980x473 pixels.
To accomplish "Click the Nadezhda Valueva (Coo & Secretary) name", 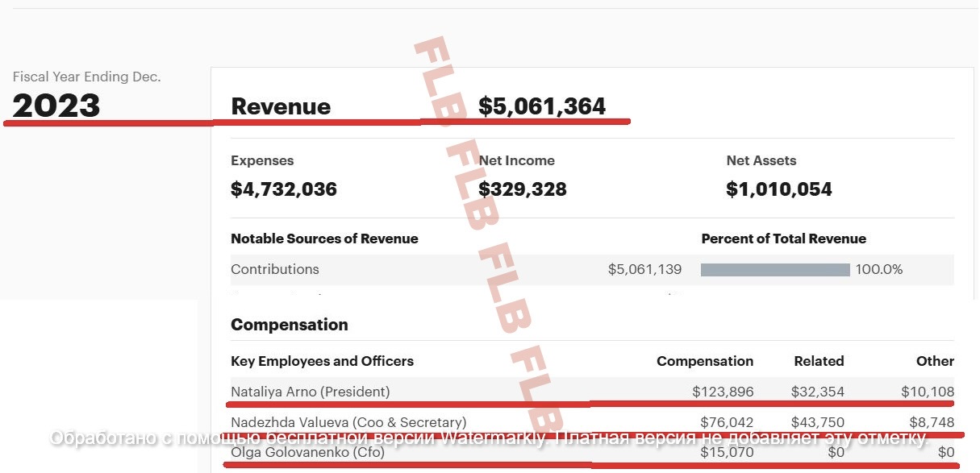I will click(x=348, y=422).
